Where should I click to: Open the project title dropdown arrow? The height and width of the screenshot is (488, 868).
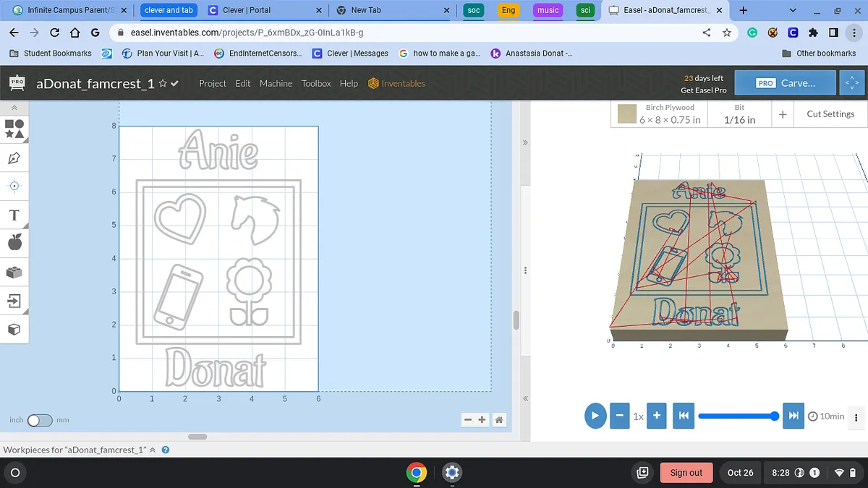click(x=175, y=83)
